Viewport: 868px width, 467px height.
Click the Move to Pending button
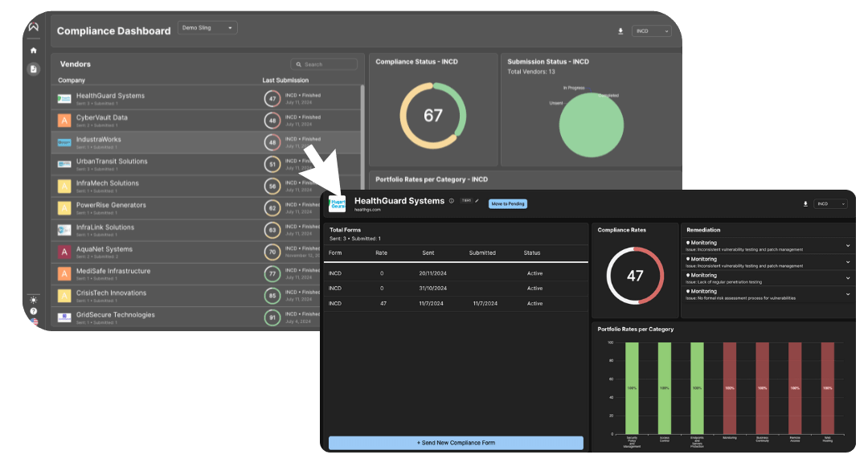(507, 203)
